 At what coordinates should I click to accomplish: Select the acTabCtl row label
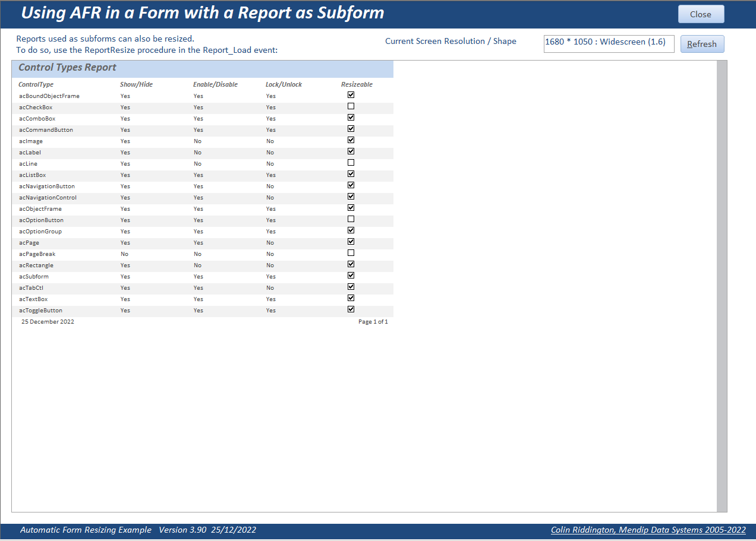(31, 287)
